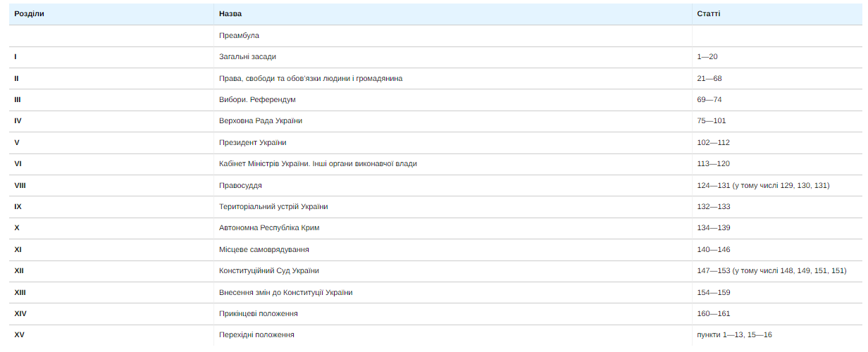Click articles range '160—161'

[x=714, y=314]
